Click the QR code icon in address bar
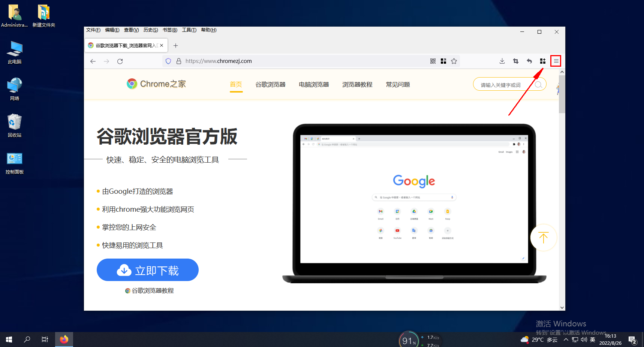The width and height of the screenshot is (644, 347). 433,61
